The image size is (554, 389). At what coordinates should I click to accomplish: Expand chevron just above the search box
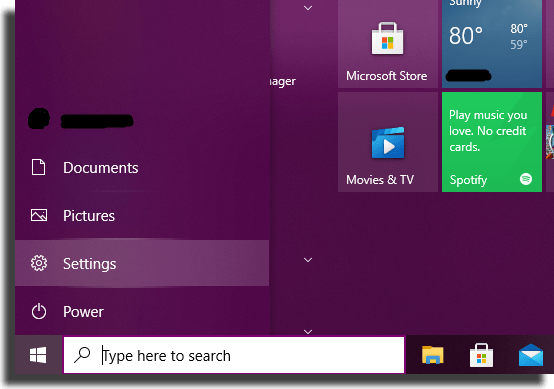308,332
